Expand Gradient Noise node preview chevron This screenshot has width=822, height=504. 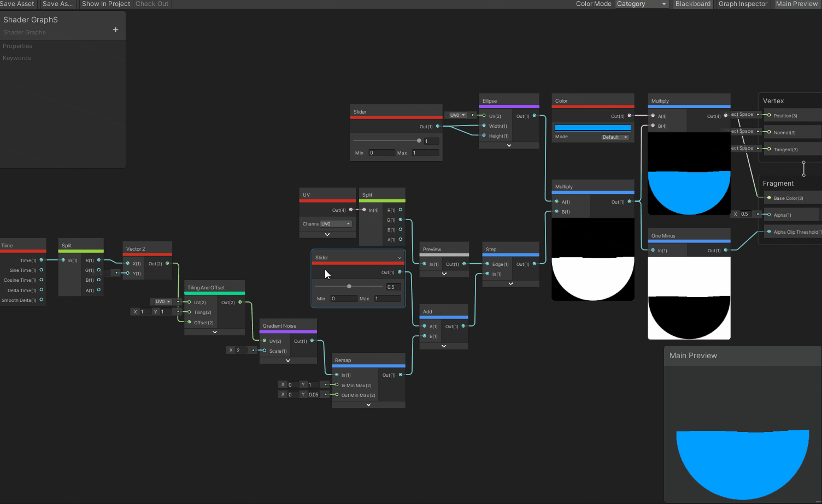(288, 360)
